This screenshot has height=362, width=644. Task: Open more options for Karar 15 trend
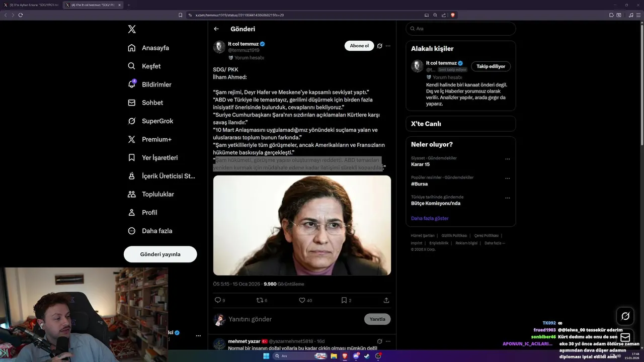[507, 159]
